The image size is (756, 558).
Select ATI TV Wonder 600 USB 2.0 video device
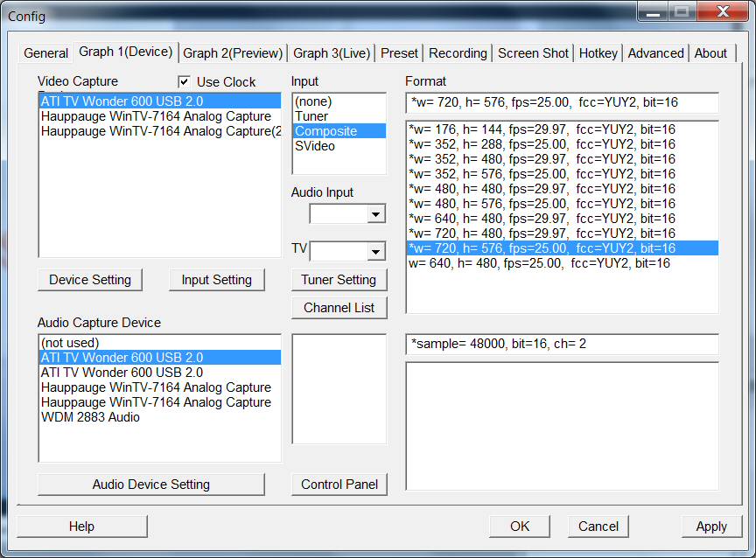(159, 101)
